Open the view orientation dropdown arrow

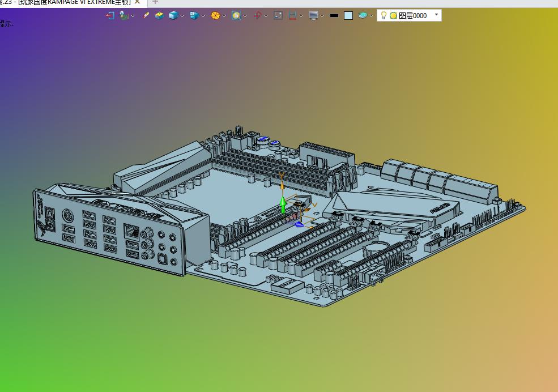pos(203,16)
